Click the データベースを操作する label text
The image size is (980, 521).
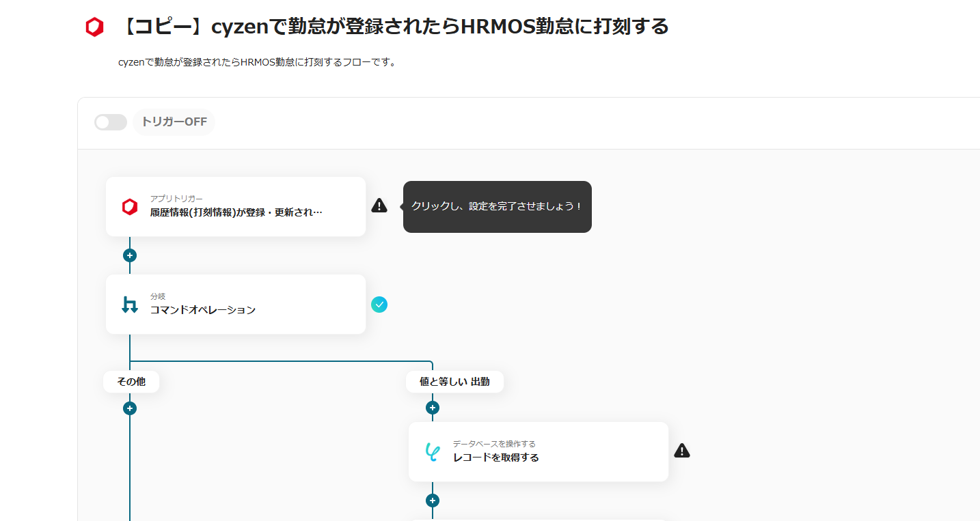(x=494, y=444)
